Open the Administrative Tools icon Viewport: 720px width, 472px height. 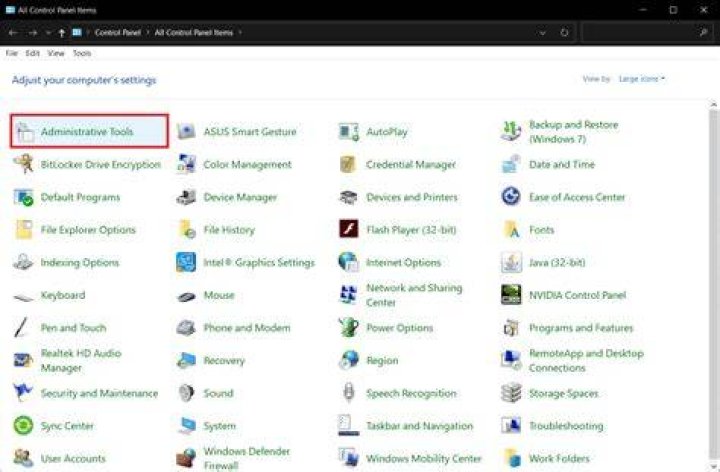point(24,132)
